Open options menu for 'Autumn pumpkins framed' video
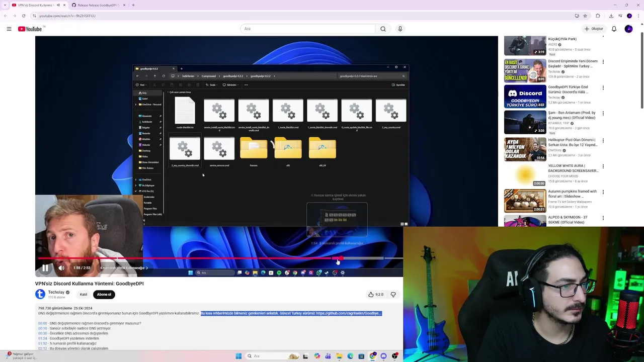This screenshot has width=644, height=362. tap(603, 193)
